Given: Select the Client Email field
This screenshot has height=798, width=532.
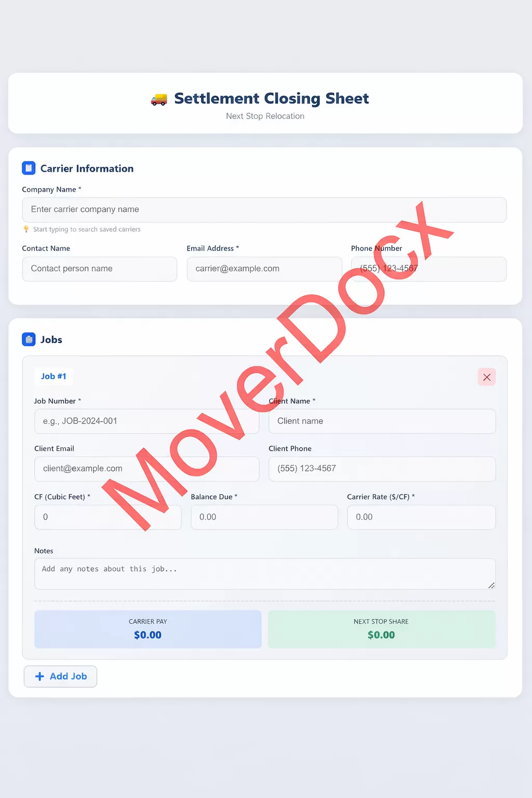Looking at the screenshot, I should click(147, 469).
